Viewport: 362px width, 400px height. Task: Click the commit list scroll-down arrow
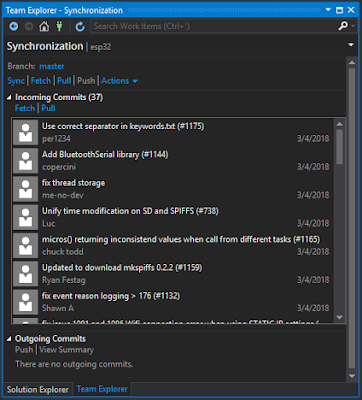pyautogui.click(x=340, y=318)
